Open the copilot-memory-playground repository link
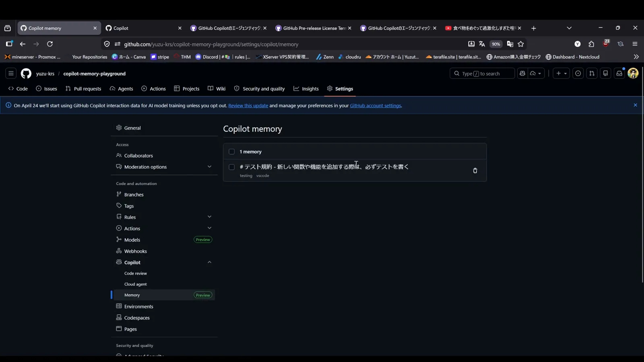Screen dimensions: 644x362 tap(95, 74)
